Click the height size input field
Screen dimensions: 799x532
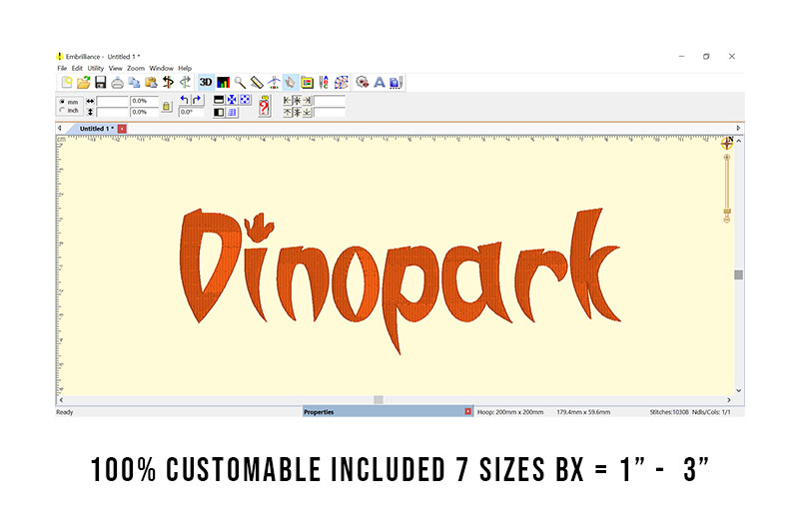[113, 112]
